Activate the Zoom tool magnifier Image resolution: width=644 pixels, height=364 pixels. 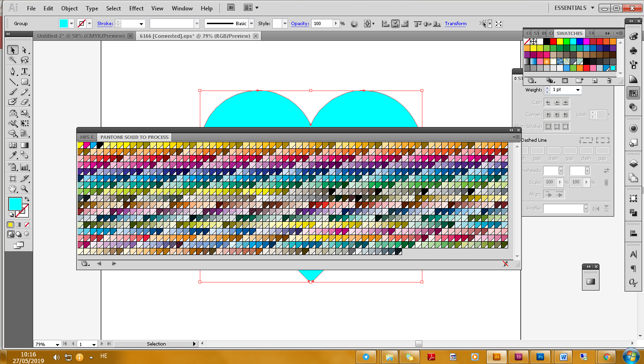[x=25, y=190]
